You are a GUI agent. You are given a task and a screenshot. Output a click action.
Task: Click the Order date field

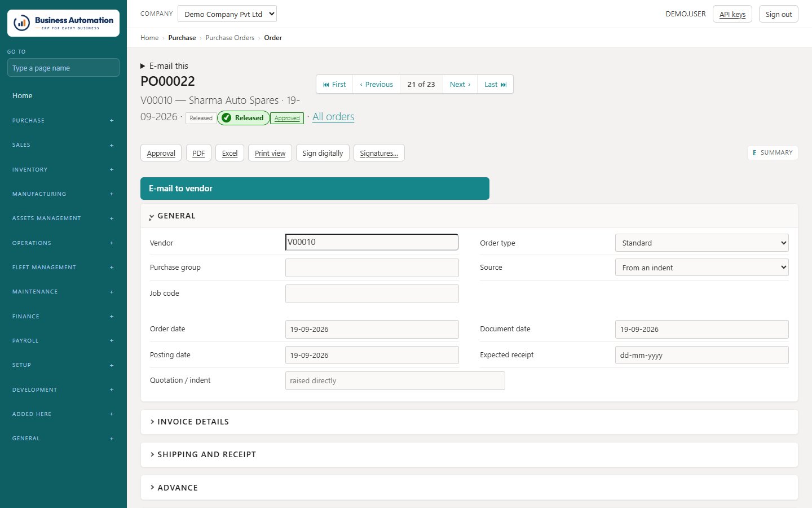(372, 330)
